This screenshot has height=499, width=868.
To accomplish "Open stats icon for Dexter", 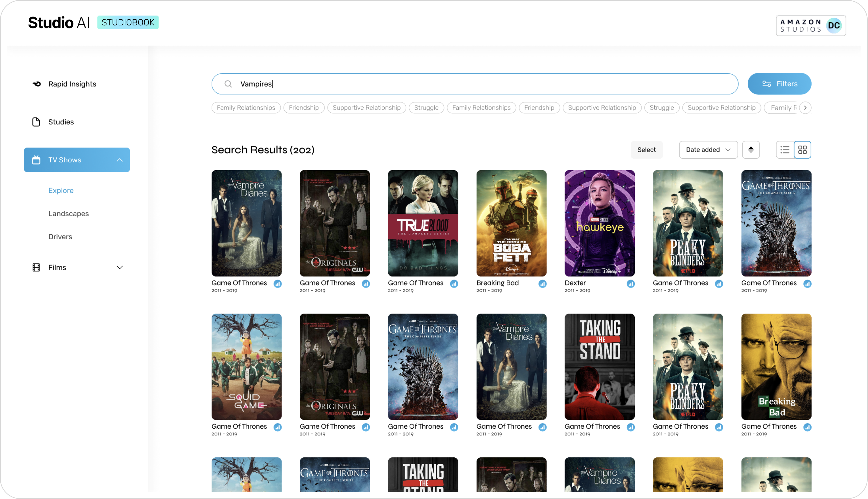I will pyautogui.click(x=631, y=284).
